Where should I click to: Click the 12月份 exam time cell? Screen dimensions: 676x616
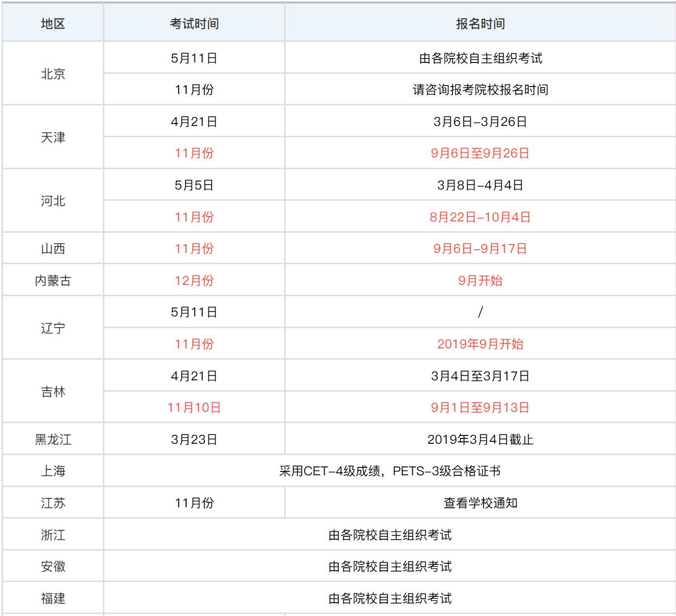pos(194,280)
